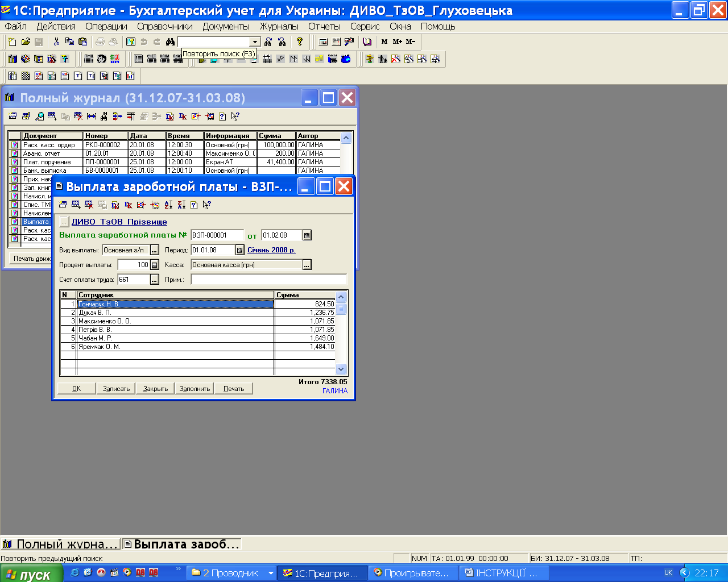Screen dimensions: 728x582
Task: Click the document number field ВЗП-000001
Action: click(217, 235)
